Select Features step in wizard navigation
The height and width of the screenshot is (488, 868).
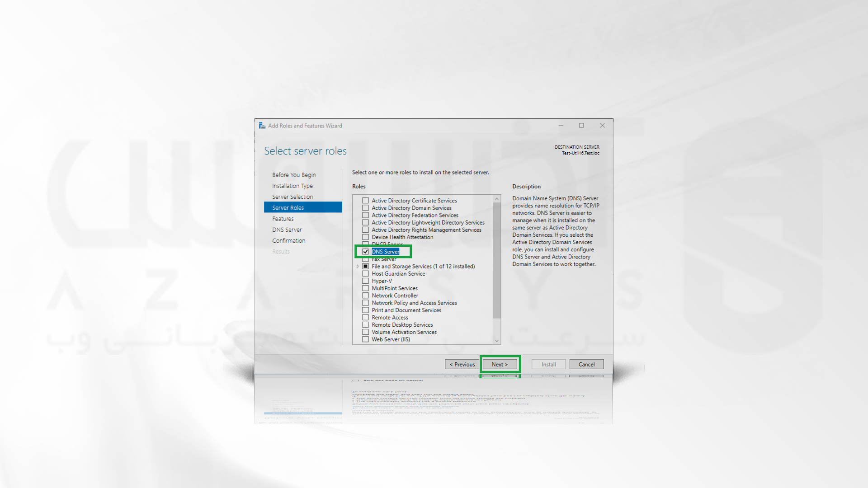(283, 219)
